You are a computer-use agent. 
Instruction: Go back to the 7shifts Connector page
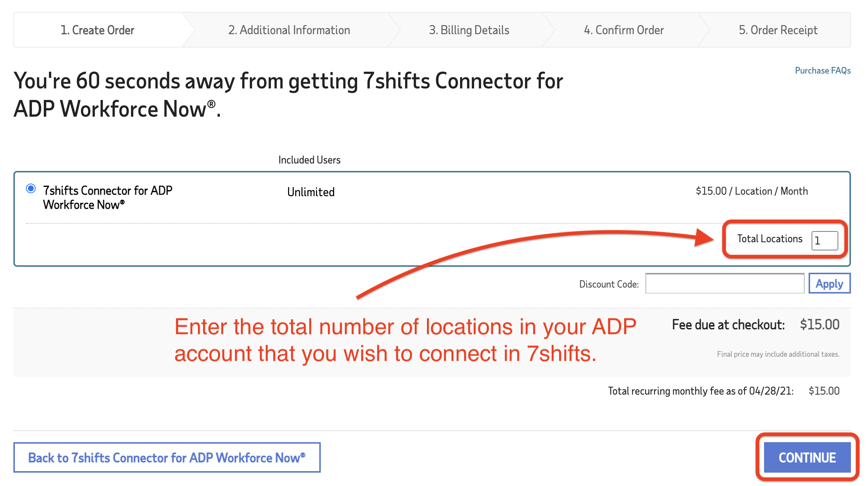pos(167,458)
